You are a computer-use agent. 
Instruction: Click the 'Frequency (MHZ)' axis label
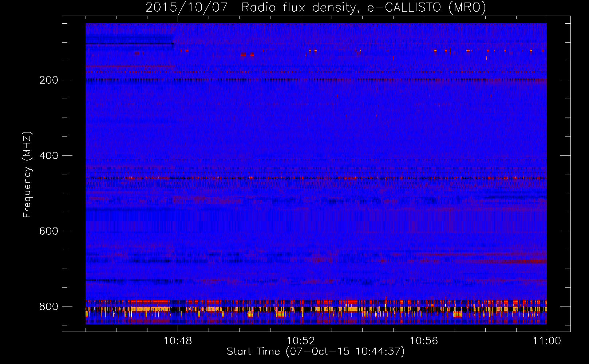click(x=27, y=174)
